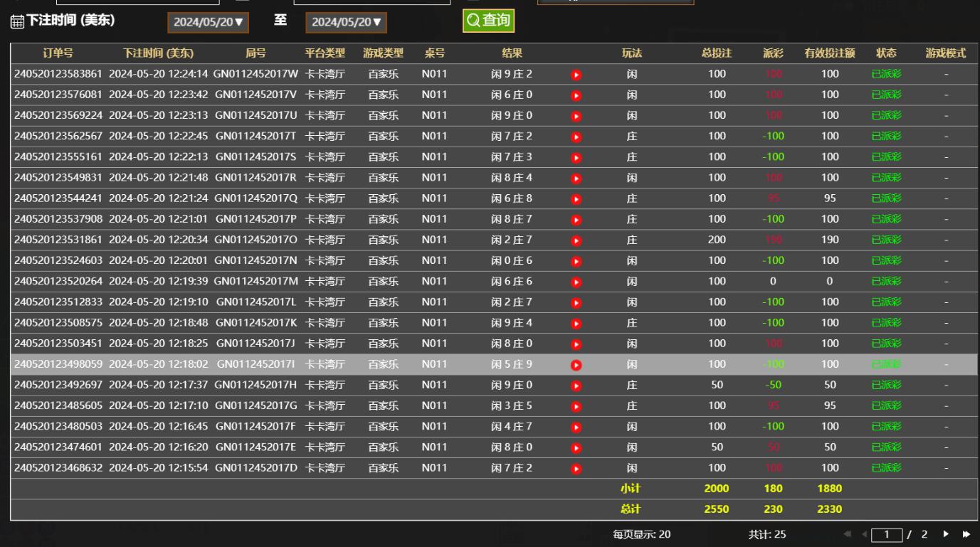Click the grand total valid bet 2330
The width and height of the screenshot is (980, 547).
830,509
